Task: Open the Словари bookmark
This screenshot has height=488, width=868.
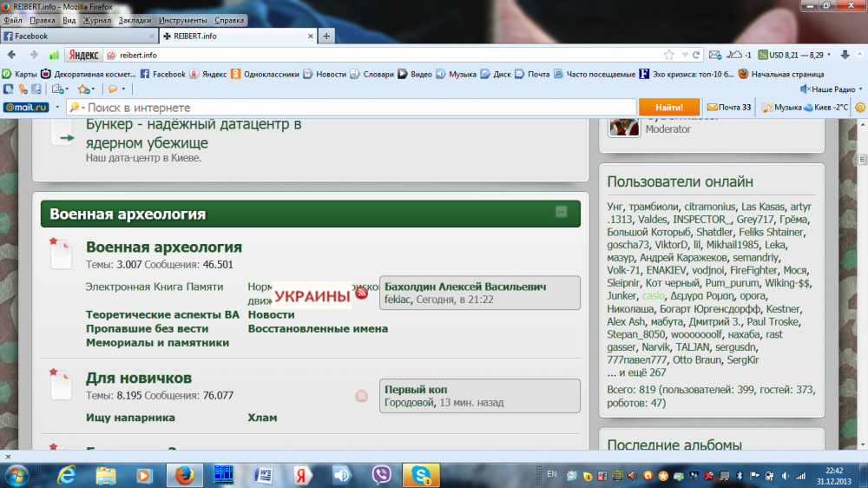Action: [372, 74]
